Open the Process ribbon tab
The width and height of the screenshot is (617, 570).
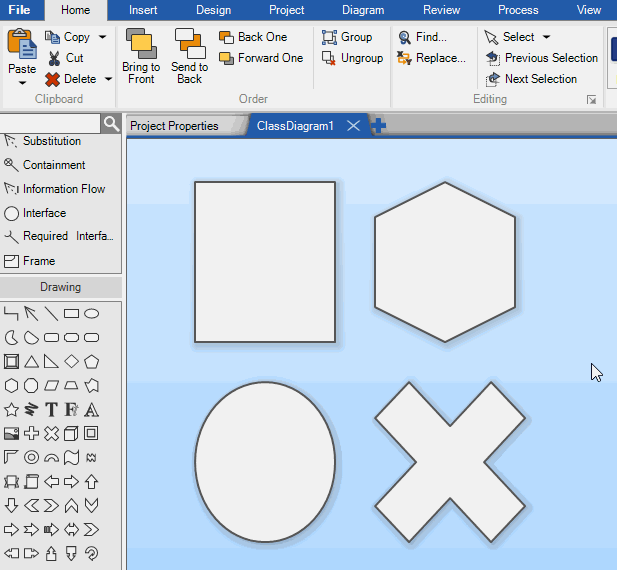pyautogui.click(x=518, y=10)
